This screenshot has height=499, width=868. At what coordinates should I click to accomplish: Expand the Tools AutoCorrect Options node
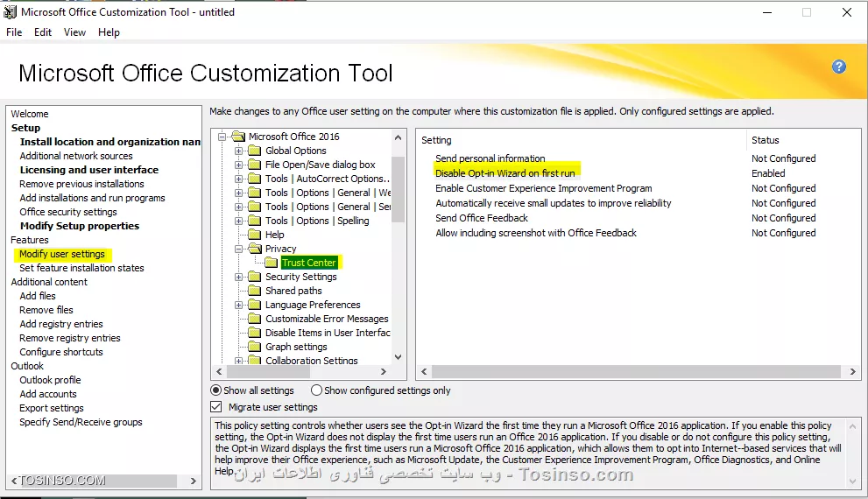tap(238, 179)
